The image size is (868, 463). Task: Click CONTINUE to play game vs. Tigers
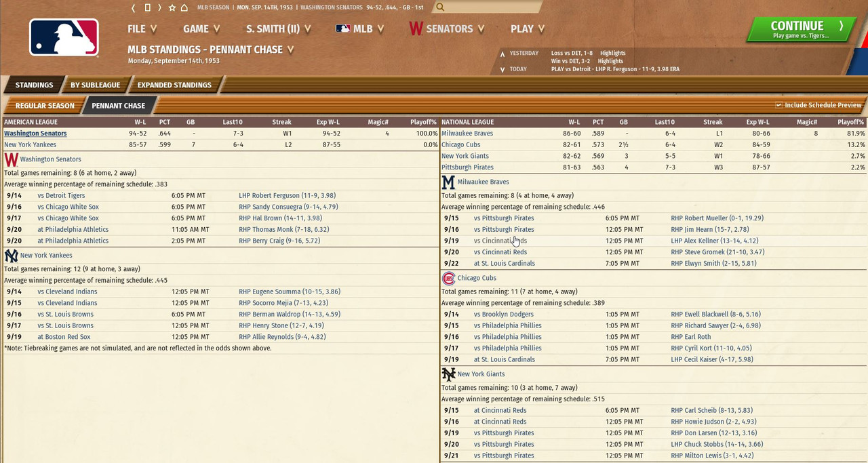point(800,29)
